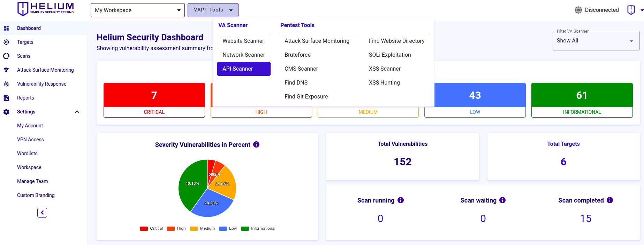Viewport: 644px width, 245px height.
Task: Click the Helium logo in the header
Action: tap(46, 9)
